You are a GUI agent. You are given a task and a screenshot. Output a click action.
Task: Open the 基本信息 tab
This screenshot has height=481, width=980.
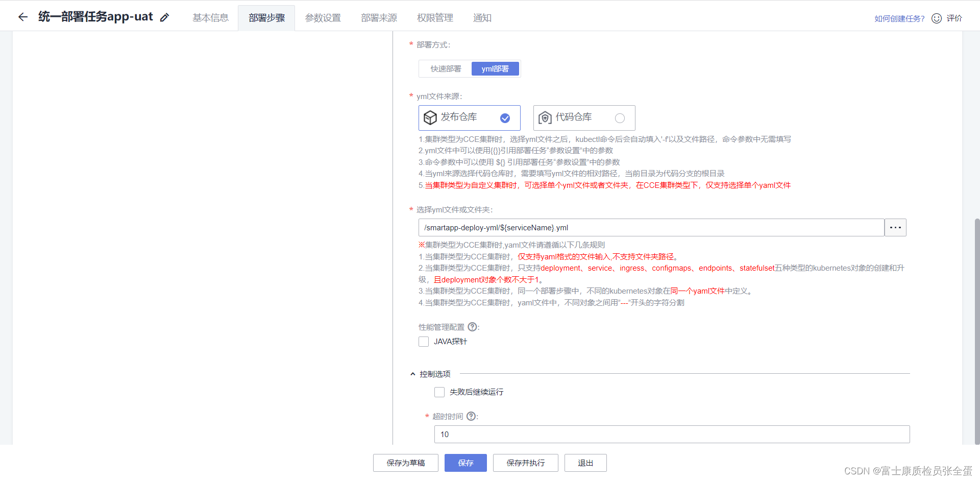(x=210, y=18)
